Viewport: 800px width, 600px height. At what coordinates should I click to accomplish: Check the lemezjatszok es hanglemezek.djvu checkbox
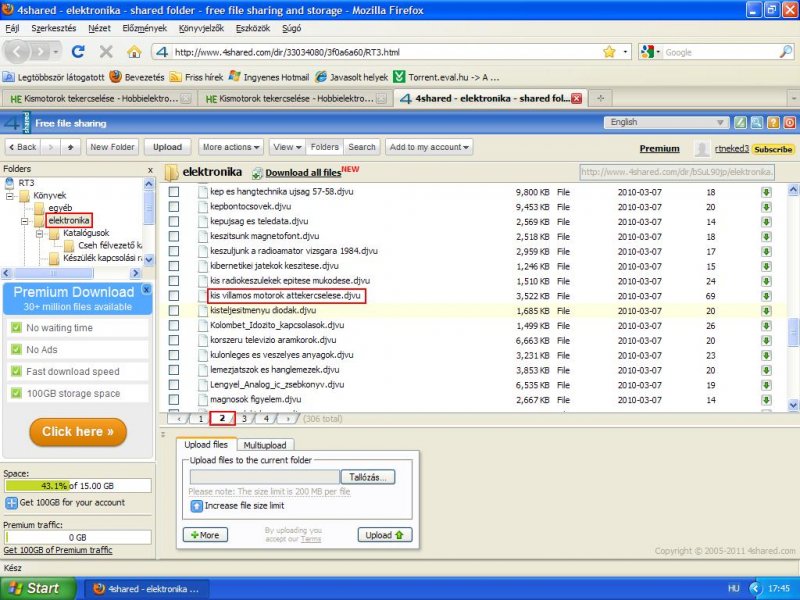tap(174, 369)
